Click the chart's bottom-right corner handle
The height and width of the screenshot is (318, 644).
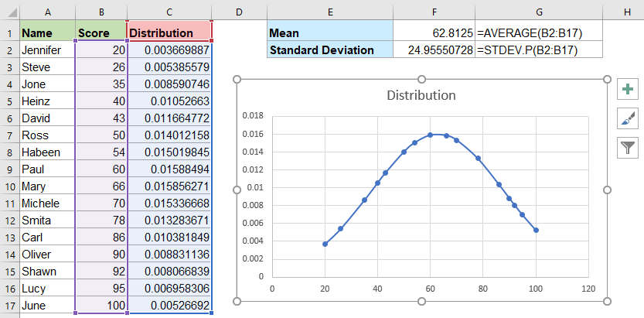coord(606,300)
